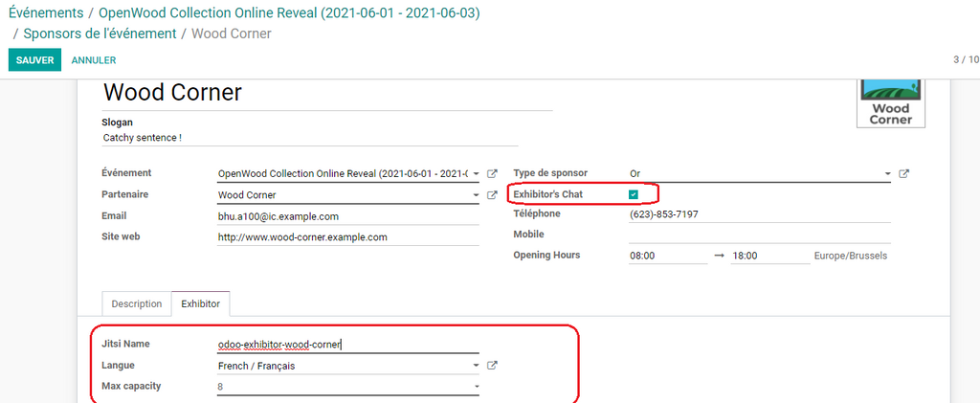
Task: Switch to the Description tab
Action: (x=137, y=303)
